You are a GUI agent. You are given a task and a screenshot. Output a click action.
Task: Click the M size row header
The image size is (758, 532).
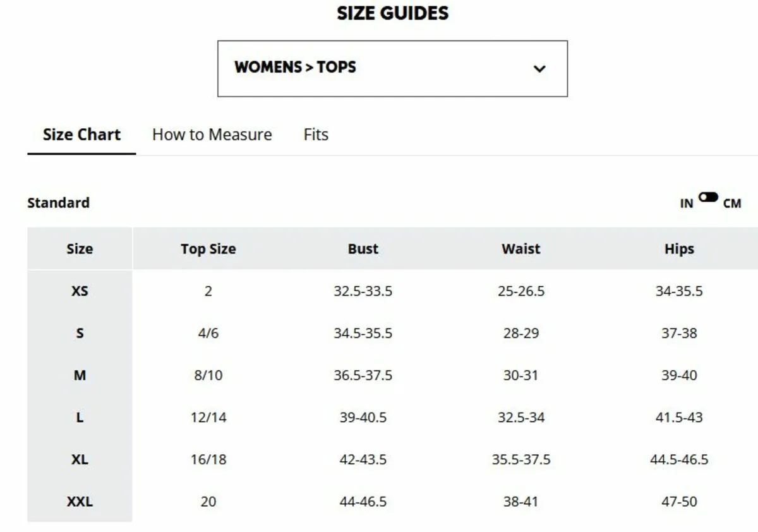[x=80, y=375]
